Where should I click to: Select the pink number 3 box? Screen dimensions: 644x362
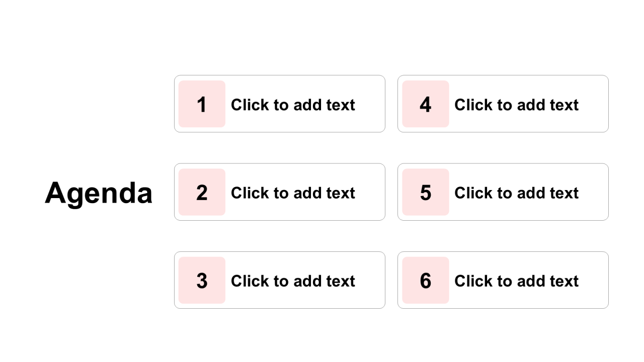coord(202,281)
